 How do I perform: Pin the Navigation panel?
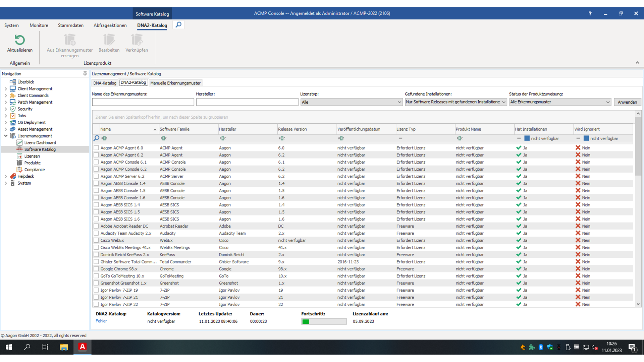pyautogui.click(x=85, y=74)
